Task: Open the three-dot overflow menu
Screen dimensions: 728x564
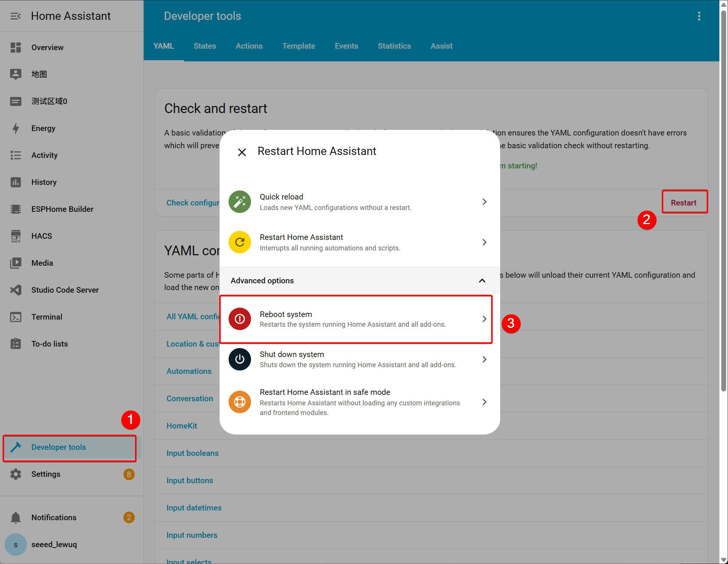Action: point(699,16)
